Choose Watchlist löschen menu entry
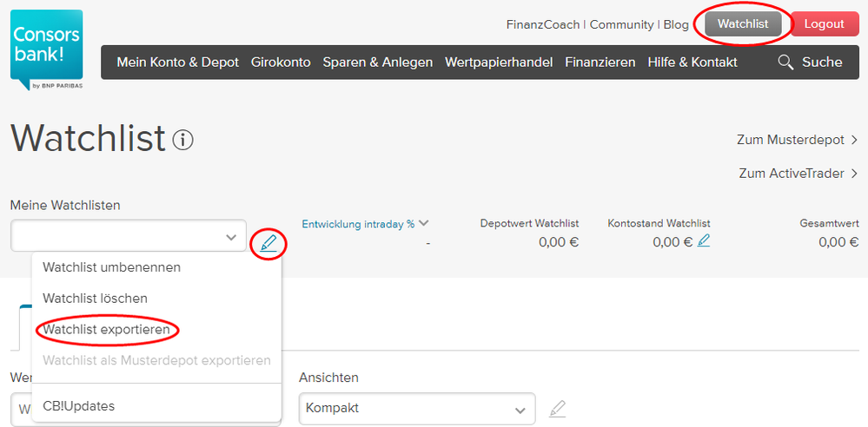Screen dimensions: 868x427 pyautogui.click(x=96, y=299)
